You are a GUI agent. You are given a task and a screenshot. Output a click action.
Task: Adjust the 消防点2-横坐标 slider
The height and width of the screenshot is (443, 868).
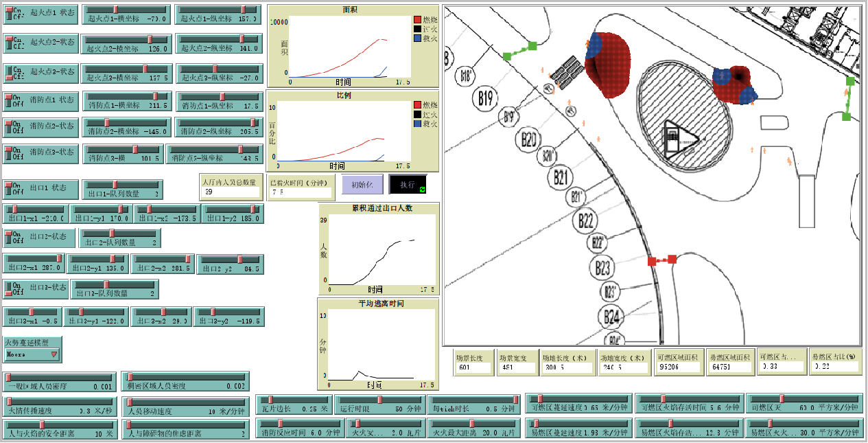pos(128,127)
